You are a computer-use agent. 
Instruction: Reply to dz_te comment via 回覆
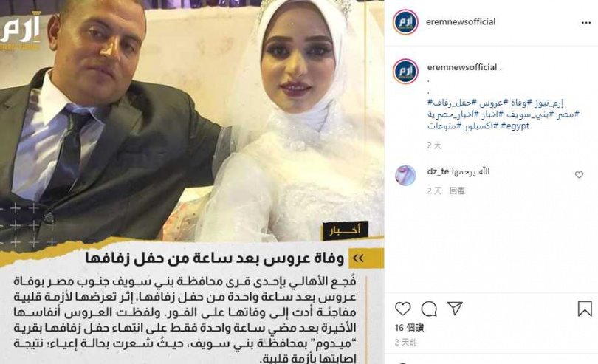tap(457, 190)
